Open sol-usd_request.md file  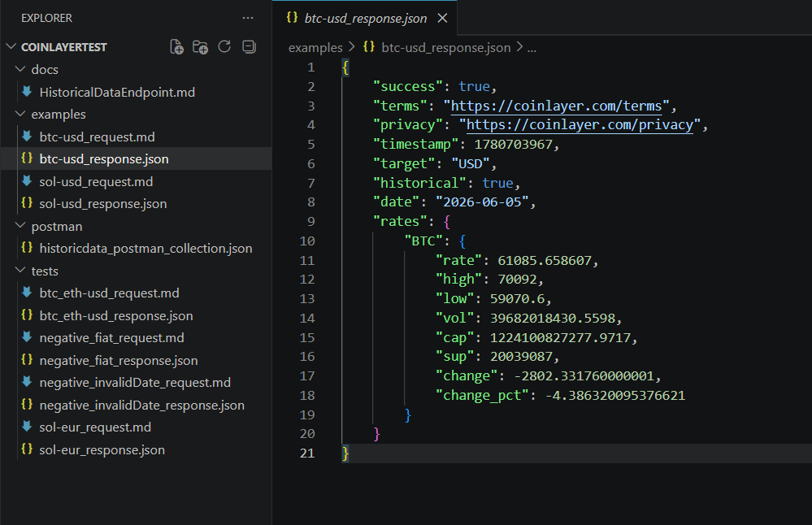[x=136, y=182]
